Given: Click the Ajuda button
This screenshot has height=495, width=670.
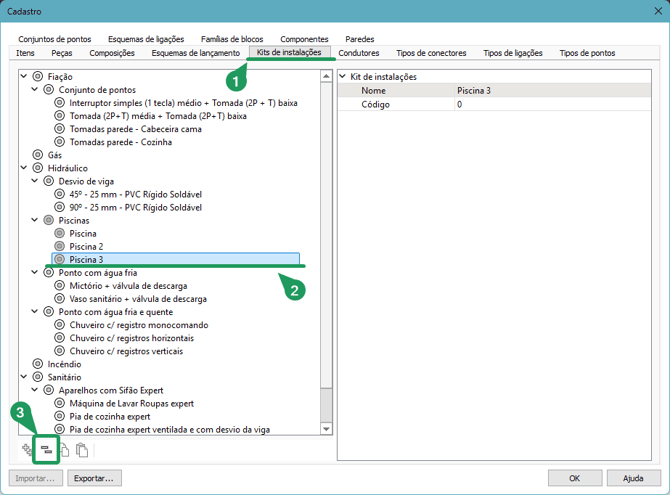Looking at the screenshot, I should (x=633, y=478).
